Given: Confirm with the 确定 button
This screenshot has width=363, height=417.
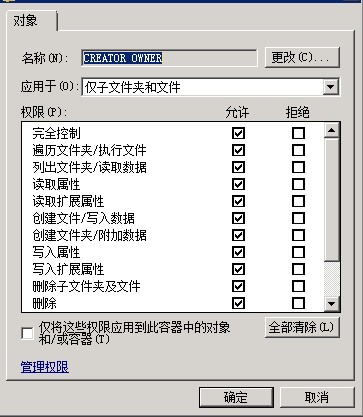Looking at the screenshot, I should pos(236,397).
